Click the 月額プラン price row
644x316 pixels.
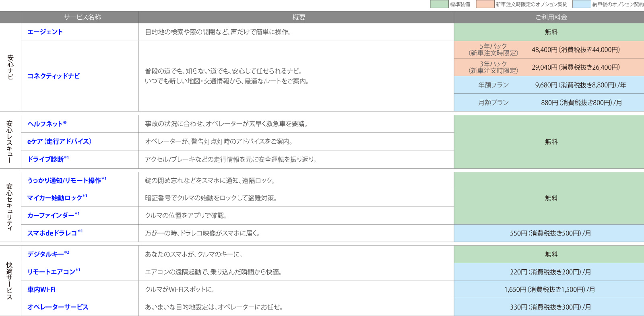pyautogui.click(x=549, y=103)
